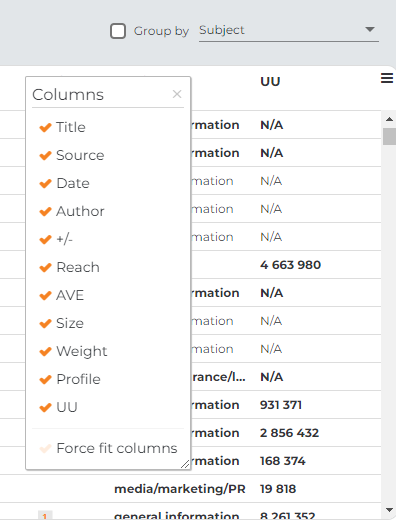This screenshot has width=396, height=521.
Task: Click the UU column header
Action: 270,81
